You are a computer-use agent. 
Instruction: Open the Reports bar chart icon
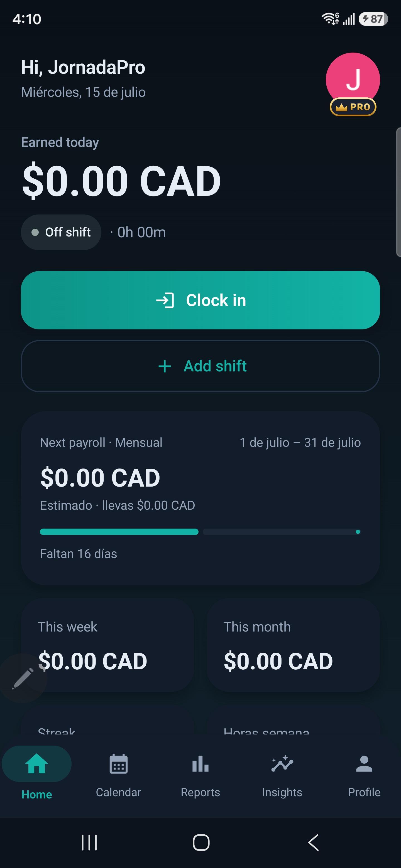200,764
